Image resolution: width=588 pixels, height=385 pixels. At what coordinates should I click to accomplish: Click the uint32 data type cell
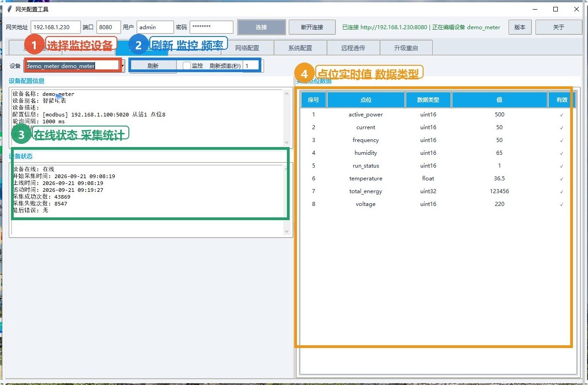(429, 191)
